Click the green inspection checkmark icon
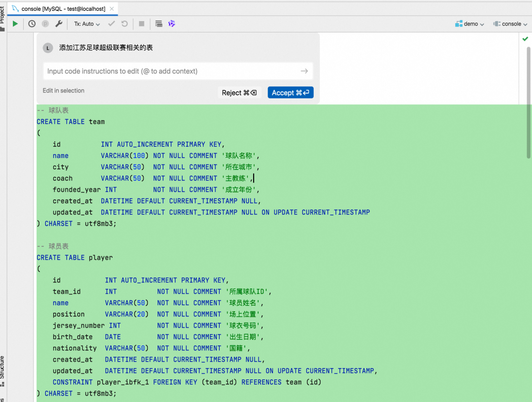This screenshot has width=532, height=402. [x=525, y=39]
